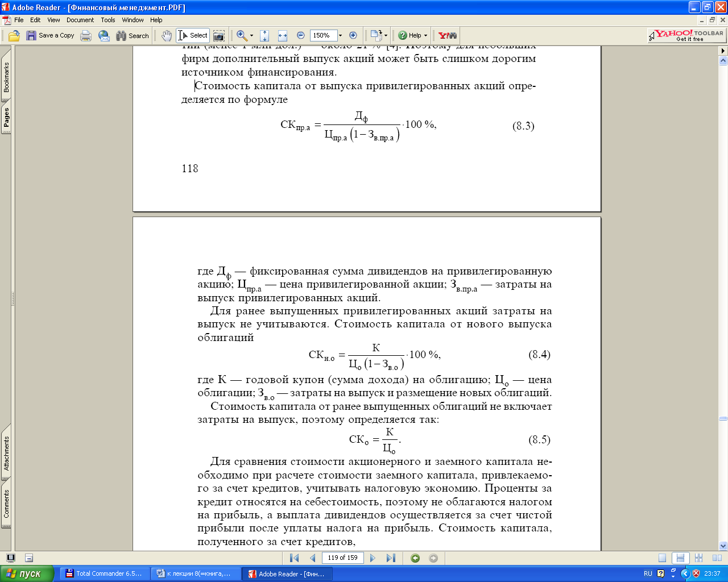Open the Comments side panel tab
The height and width of the screenshot is (582, 728).
[6, 504]
